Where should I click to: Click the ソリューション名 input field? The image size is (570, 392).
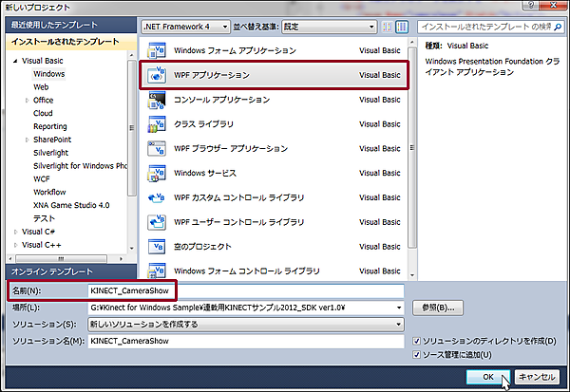246,341
